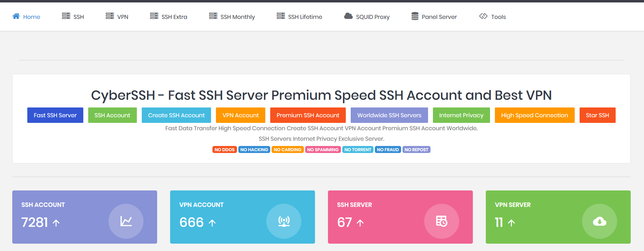
Task: Click the NO FRAUD badge
Action: click(x=388, y=149)
